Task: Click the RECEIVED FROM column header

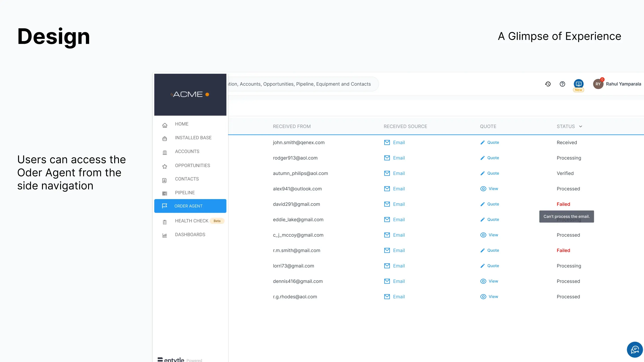Action: [x=292, y=126]
